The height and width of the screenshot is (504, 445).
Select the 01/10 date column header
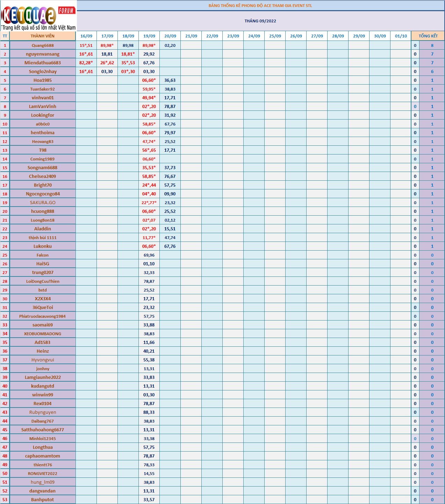point(401,36)
